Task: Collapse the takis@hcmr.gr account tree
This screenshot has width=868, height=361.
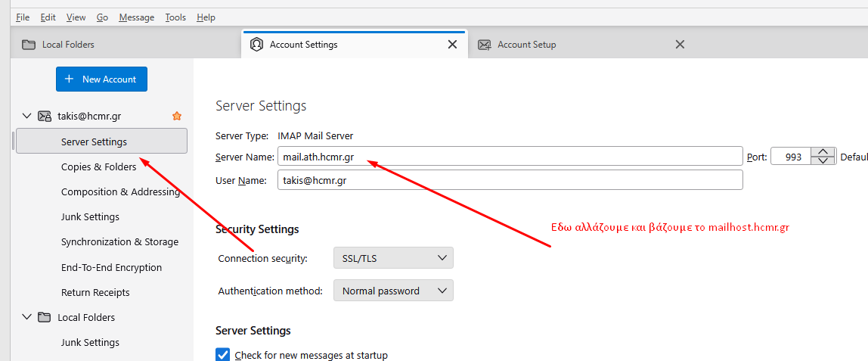Action: pos(26,117)
